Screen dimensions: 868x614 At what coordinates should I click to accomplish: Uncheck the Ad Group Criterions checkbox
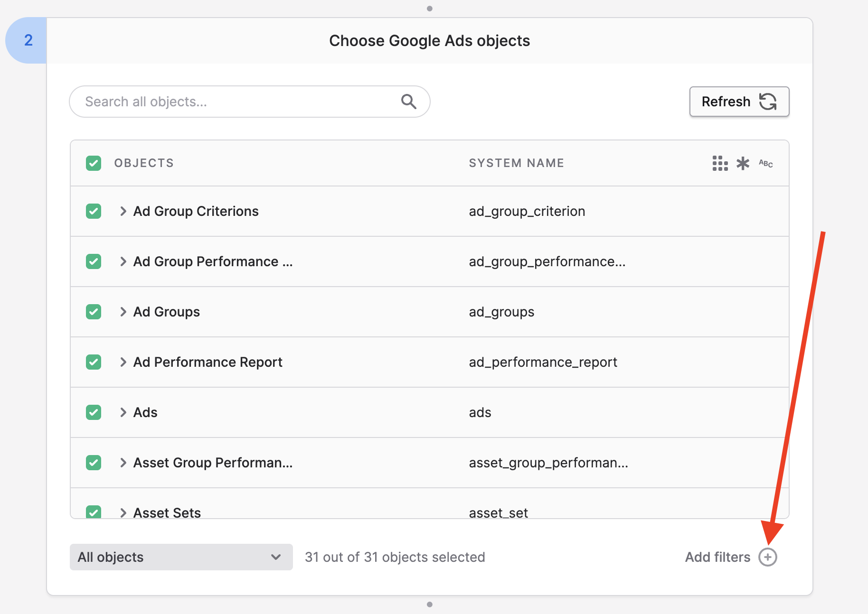coord(94,211)
